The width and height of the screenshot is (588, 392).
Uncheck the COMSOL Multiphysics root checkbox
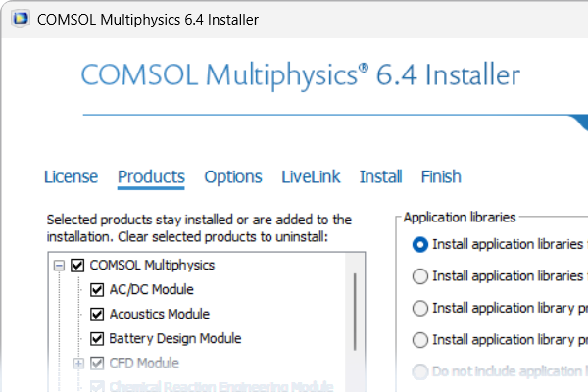coord(78,265)
